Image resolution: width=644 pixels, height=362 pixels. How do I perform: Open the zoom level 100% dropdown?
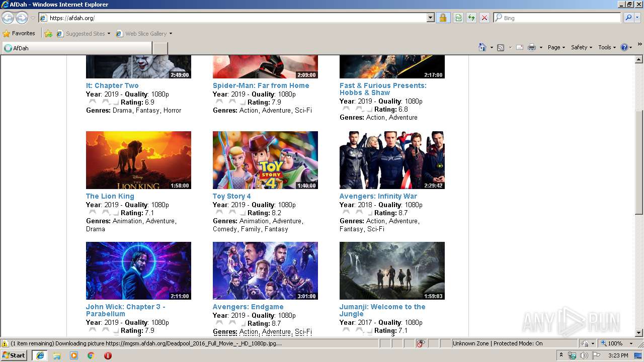[631, 343]
